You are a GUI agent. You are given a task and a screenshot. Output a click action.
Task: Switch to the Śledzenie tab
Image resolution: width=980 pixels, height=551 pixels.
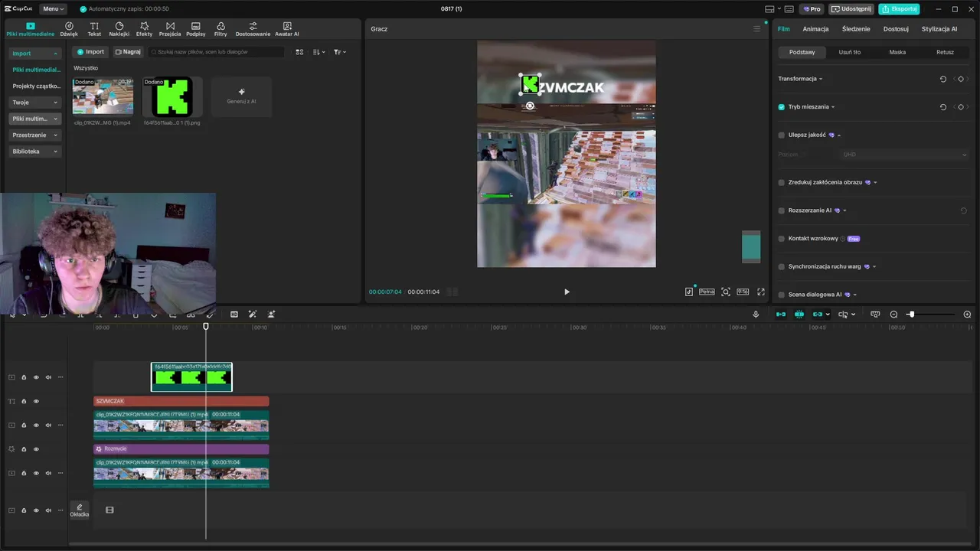tap(856, 29)
